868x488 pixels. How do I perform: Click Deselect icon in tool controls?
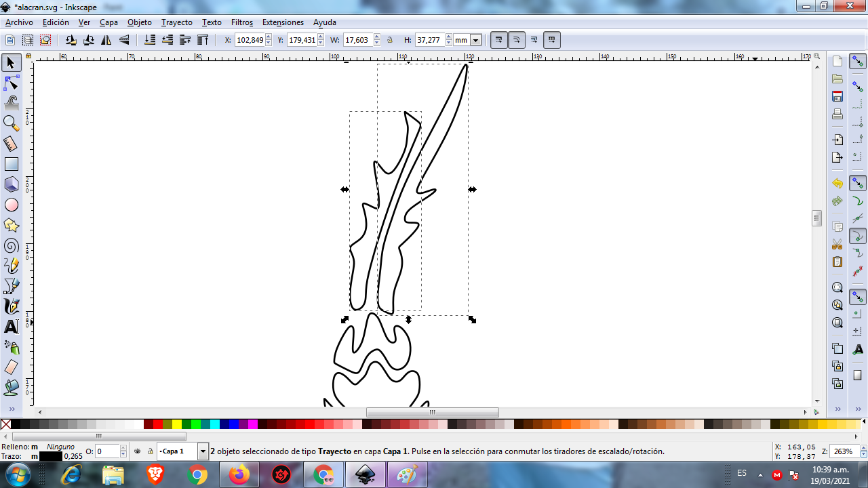click(45, 40)
